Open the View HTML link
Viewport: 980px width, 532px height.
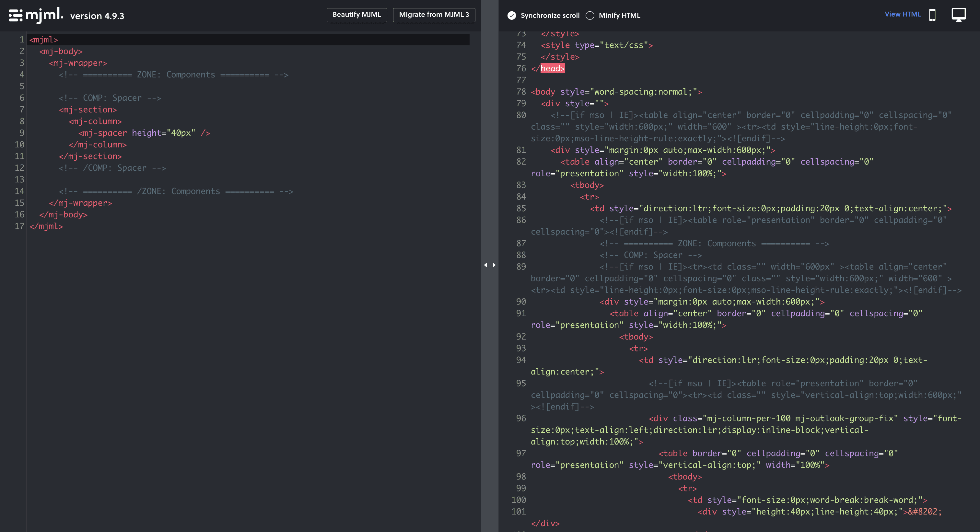[903, 15]
